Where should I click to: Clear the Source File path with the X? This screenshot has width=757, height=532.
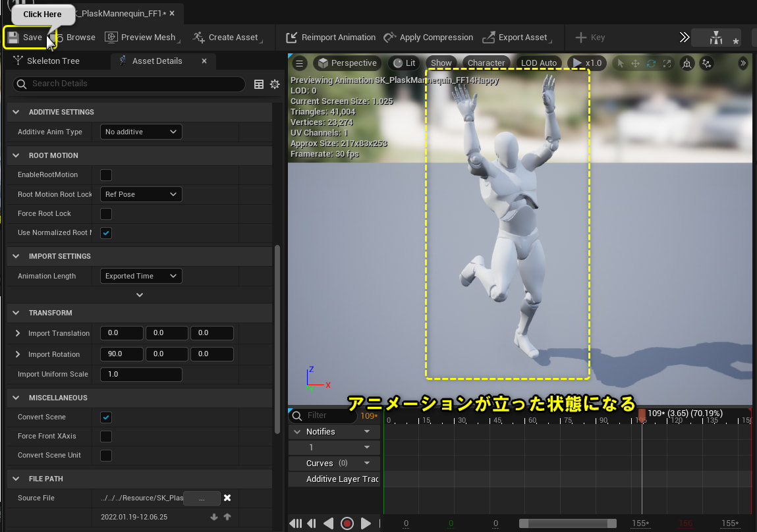tap(227, 498)
